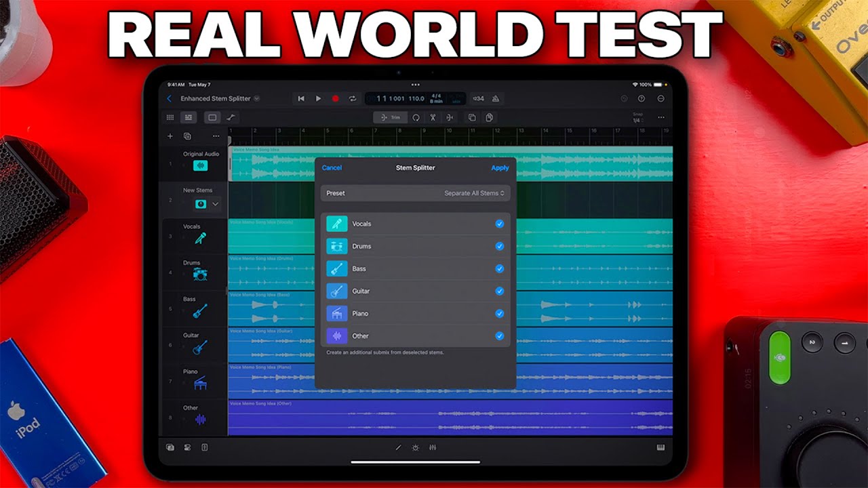This screenshot has width=868, height=488.
Task: Click the Vocals microphone icon in dialog
Action: click(x=337, y=224)
